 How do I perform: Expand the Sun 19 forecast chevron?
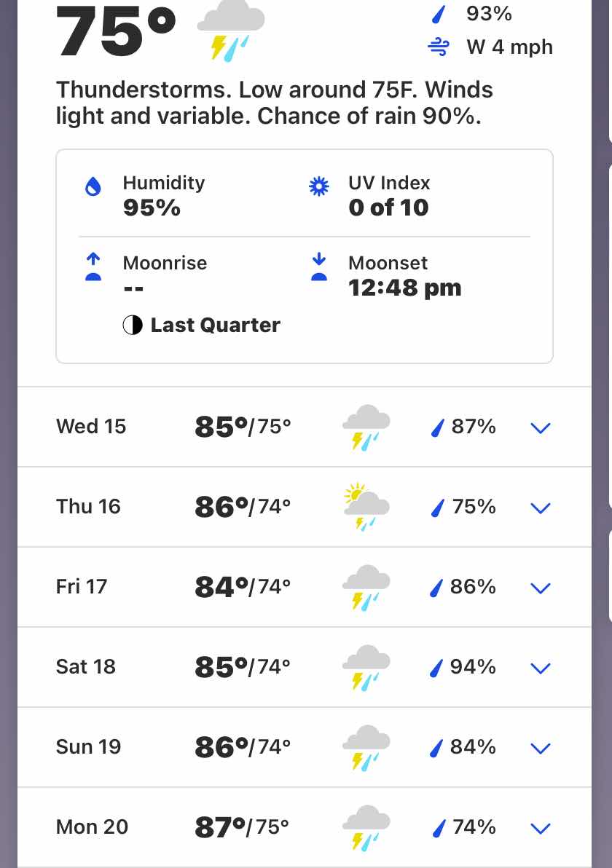(541, 749)
